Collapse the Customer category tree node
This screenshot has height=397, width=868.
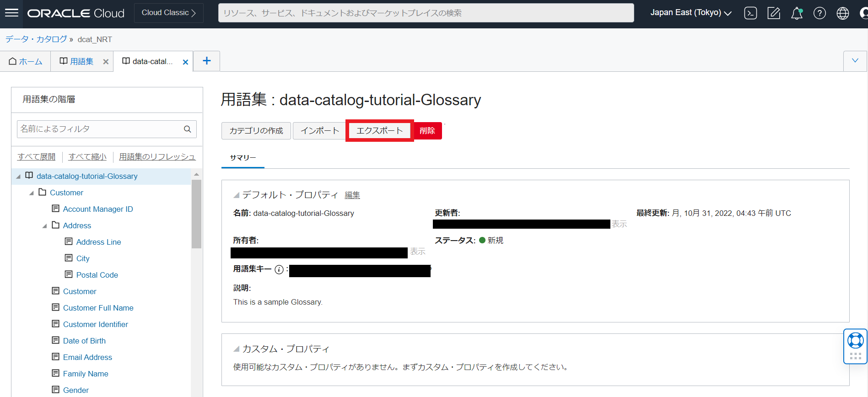click(32, 193)
